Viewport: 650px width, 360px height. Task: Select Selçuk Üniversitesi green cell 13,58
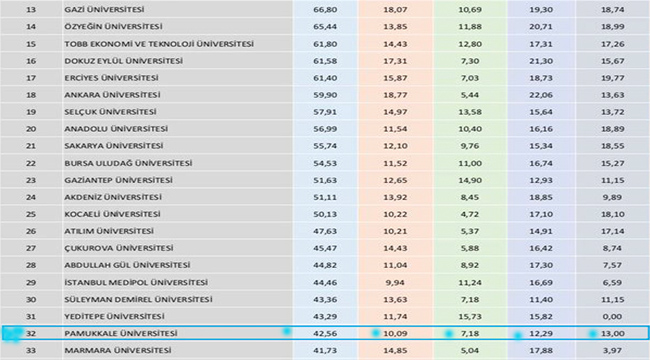(x=470, y=112)
